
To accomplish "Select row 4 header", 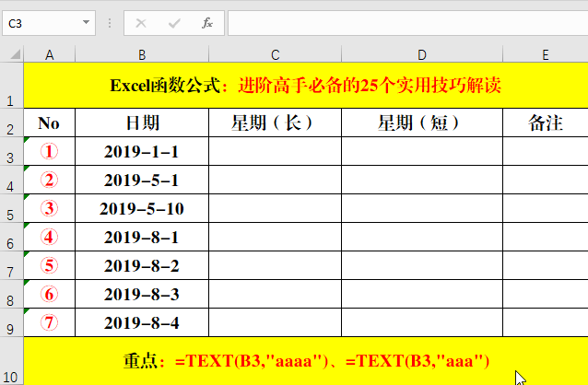I will pos(11,180).
